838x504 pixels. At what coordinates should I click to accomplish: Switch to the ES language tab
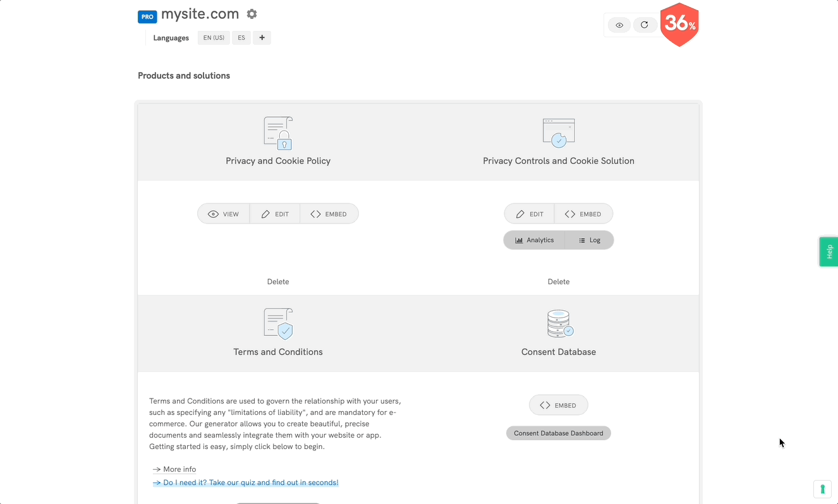(241, 38)
